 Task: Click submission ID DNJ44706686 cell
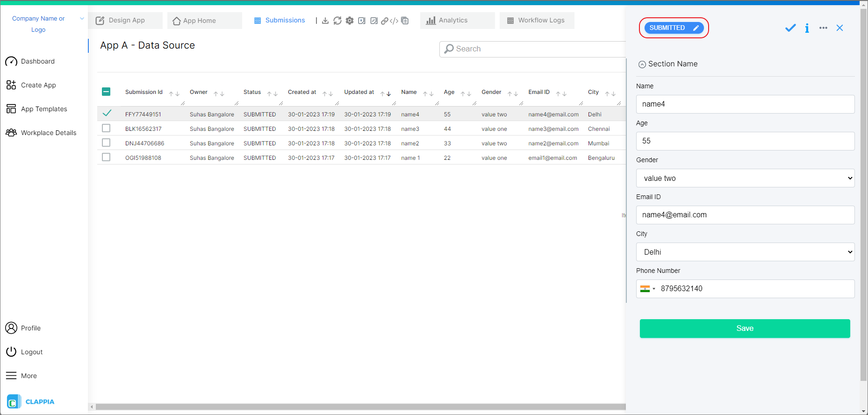tap(145, 143)
